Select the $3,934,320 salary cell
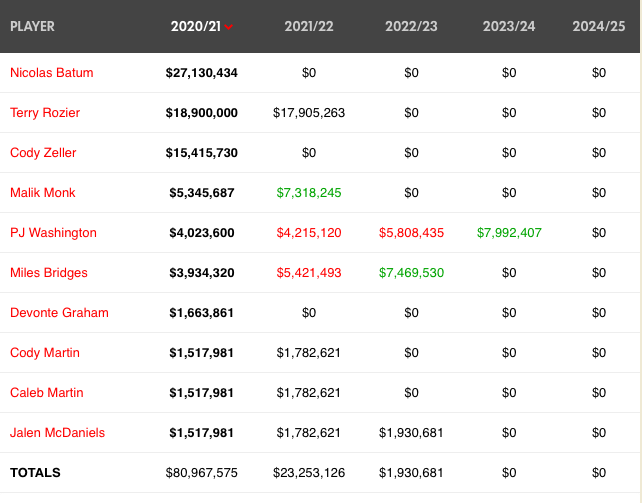642x503 pixels. [x=201, y=273]
